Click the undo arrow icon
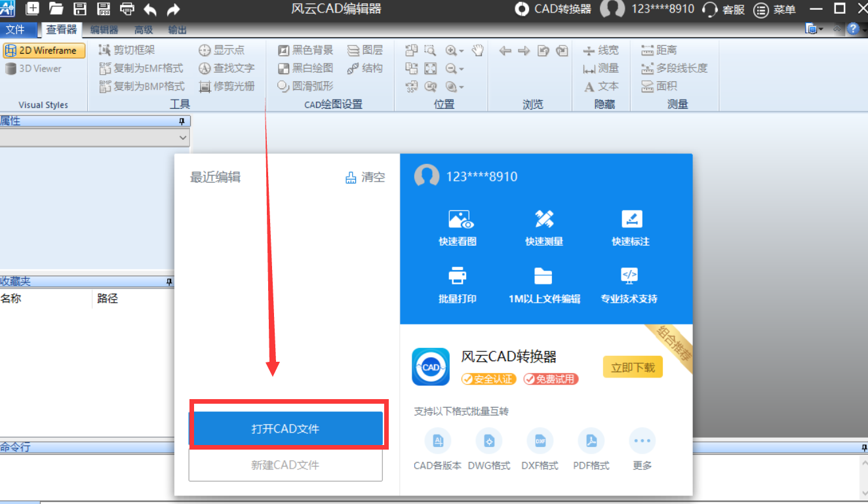 [x=150, y=9]
